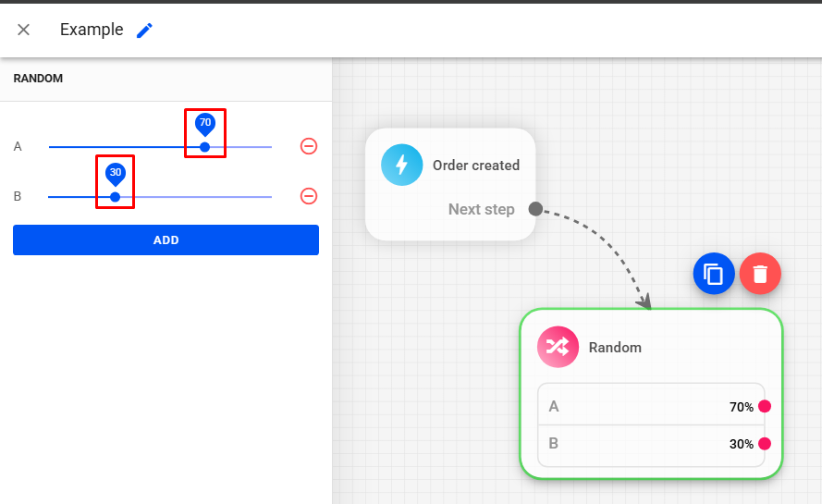Delete the Random node with the trash icon

point(760,274)
